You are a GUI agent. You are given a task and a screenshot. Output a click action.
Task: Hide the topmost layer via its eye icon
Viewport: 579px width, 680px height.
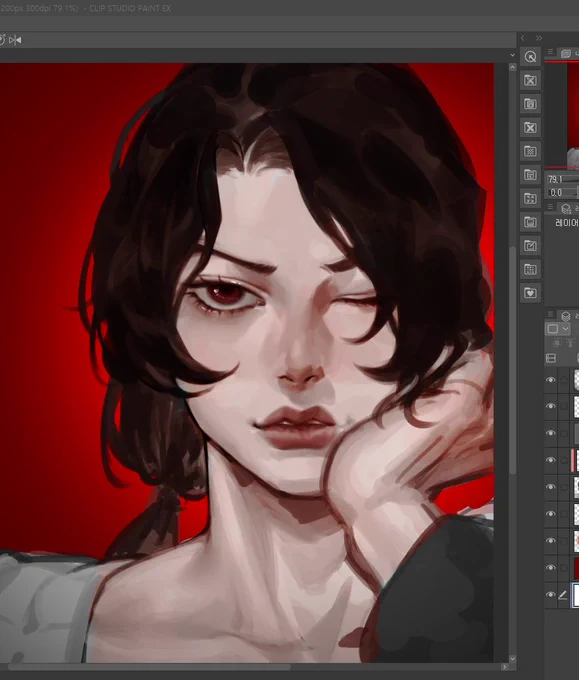click(551, 380)
